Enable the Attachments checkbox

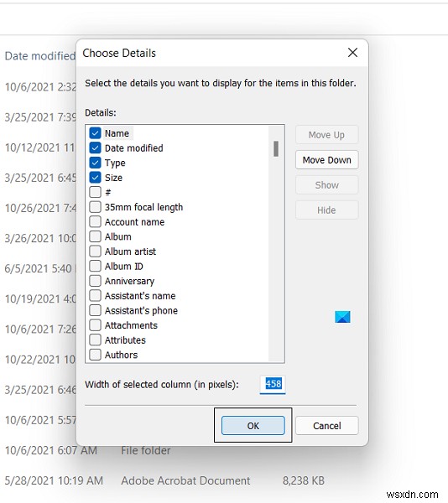[x=95, y=324]
